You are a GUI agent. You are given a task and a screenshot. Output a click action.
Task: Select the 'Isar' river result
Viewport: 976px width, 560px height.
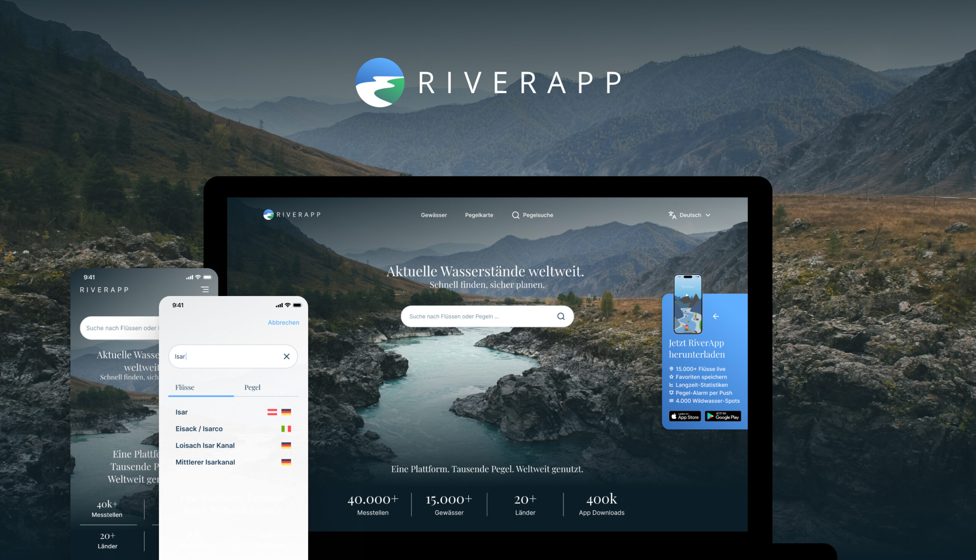click(x=233, y=412)
